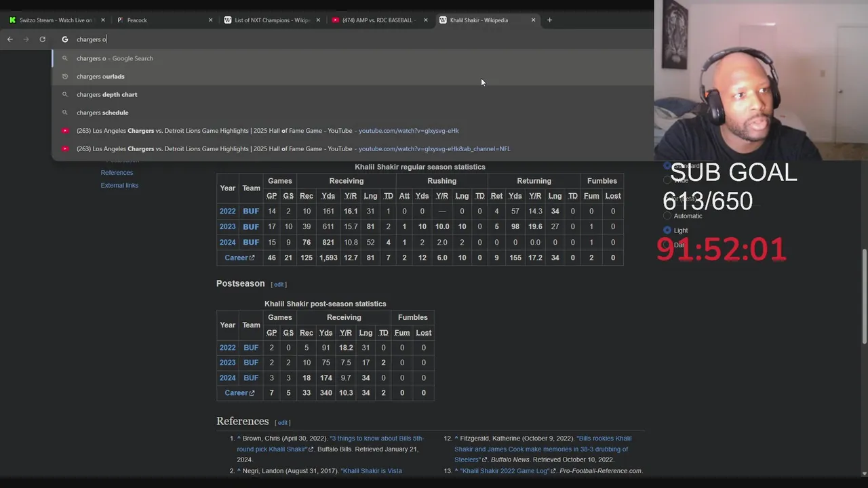
Task: Click the 'Yds' Receiving column header in regular season table
Action: (328, 197)
